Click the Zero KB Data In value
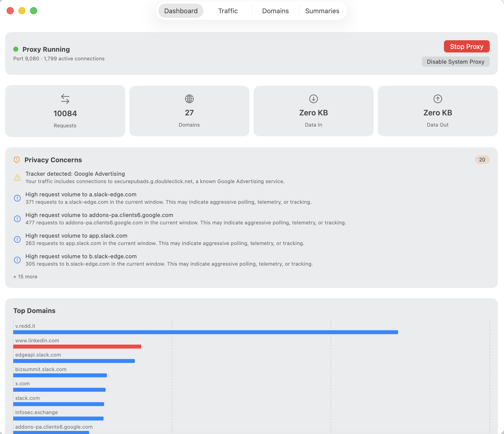 coord(313,113)
